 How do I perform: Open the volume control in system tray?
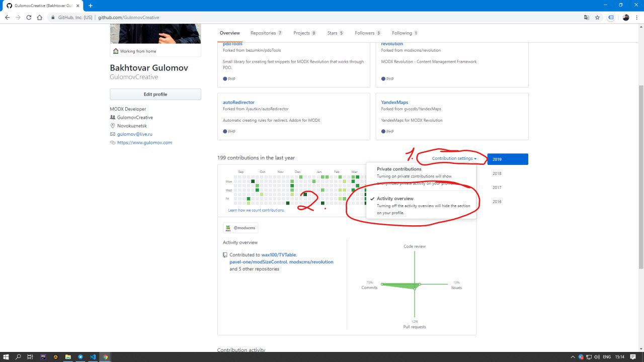tap(597, 357)
